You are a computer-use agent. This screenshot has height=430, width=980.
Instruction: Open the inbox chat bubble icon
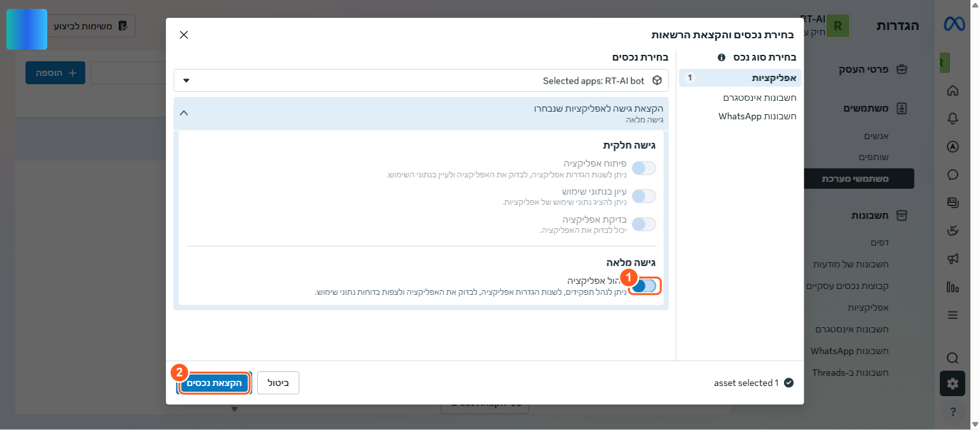click(x=953, y=175)
